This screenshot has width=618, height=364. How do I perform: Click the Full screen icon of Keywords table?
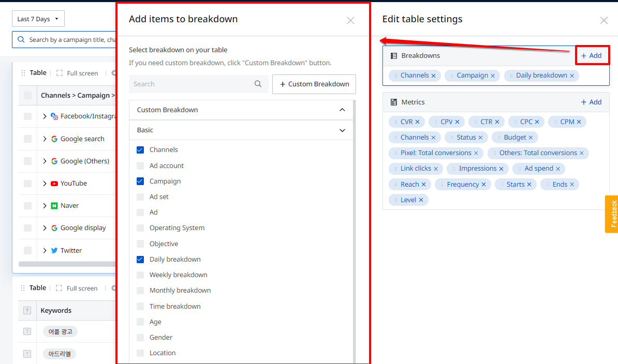pyautogui.click(x=59, y=288)
